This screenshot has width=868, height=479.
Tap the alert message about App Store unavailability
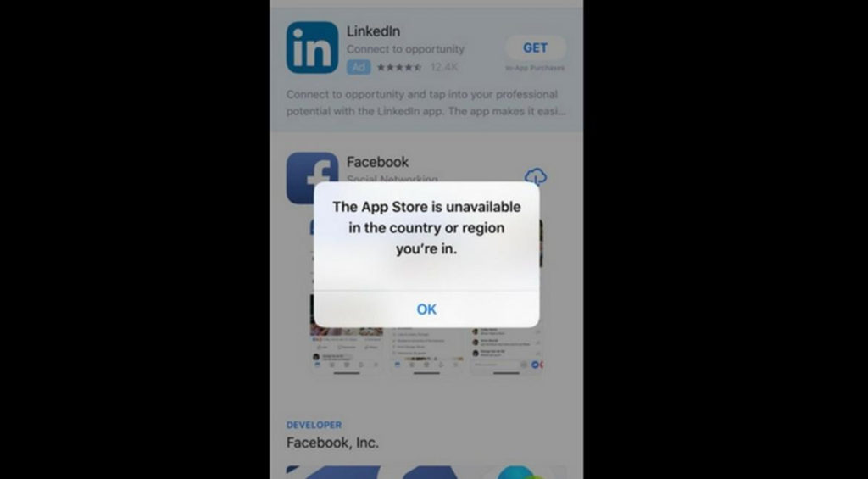click(426, 227)
